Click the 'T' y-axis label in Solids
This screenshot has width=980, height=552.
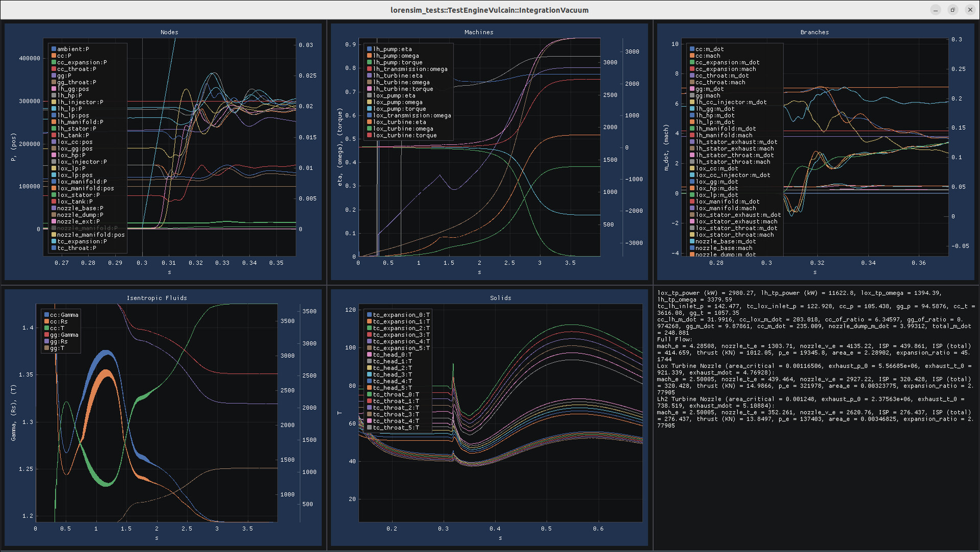(339, 412)
